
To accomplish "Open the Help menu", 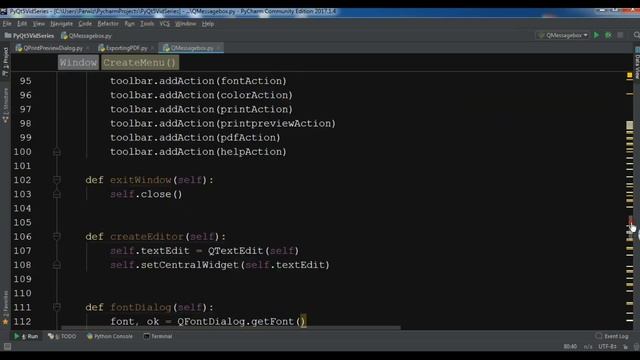I will 208,24.
